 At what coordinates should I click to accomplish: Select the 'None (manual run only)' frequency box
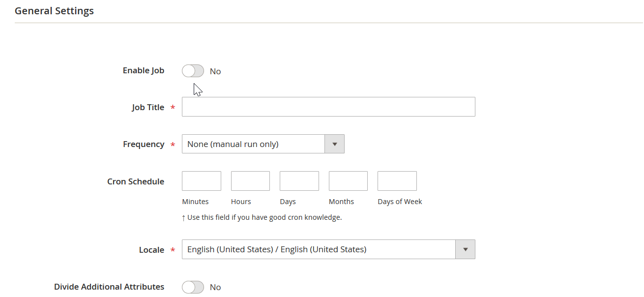(253, 144)
